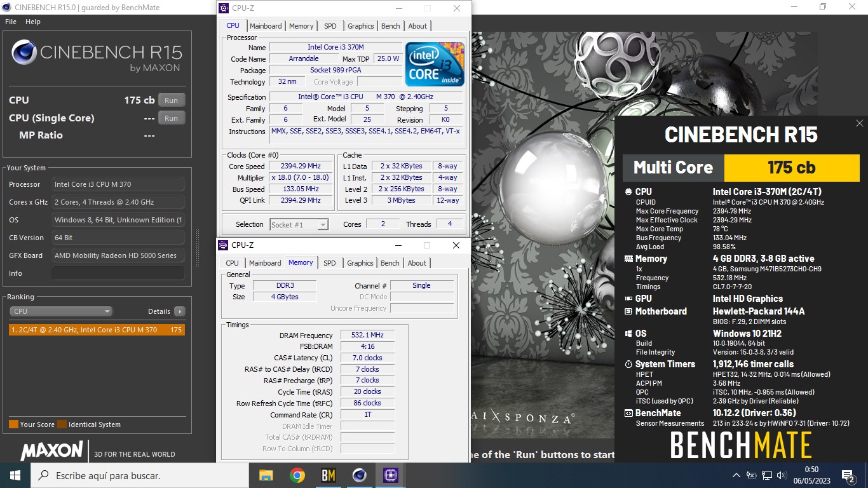Click the 175 cb Multi Core score
Screen dimensions: 868x488
point(792,168)
